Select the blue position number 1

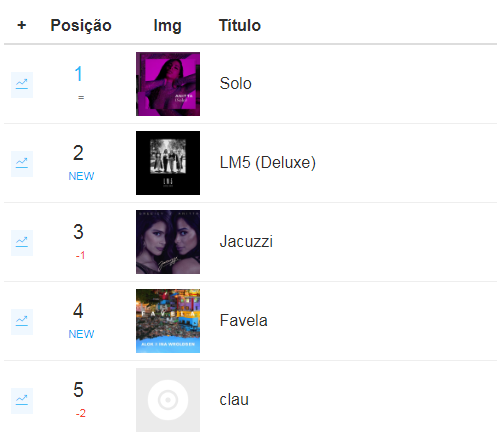pos(78,74)
